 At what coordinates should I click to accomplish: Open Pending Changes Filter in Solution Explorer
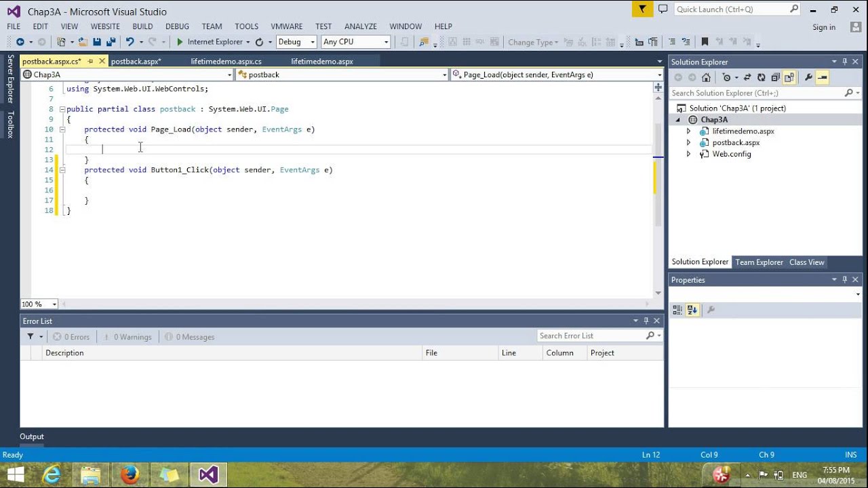click(x=726, y=77)
